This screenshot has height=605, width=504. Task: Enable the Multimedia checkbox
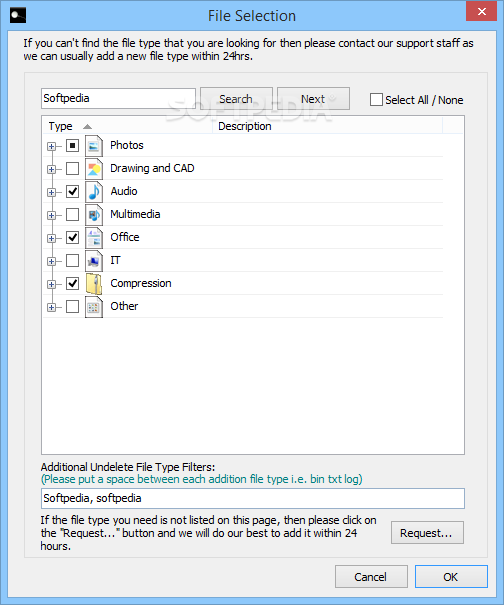[73, 215]
